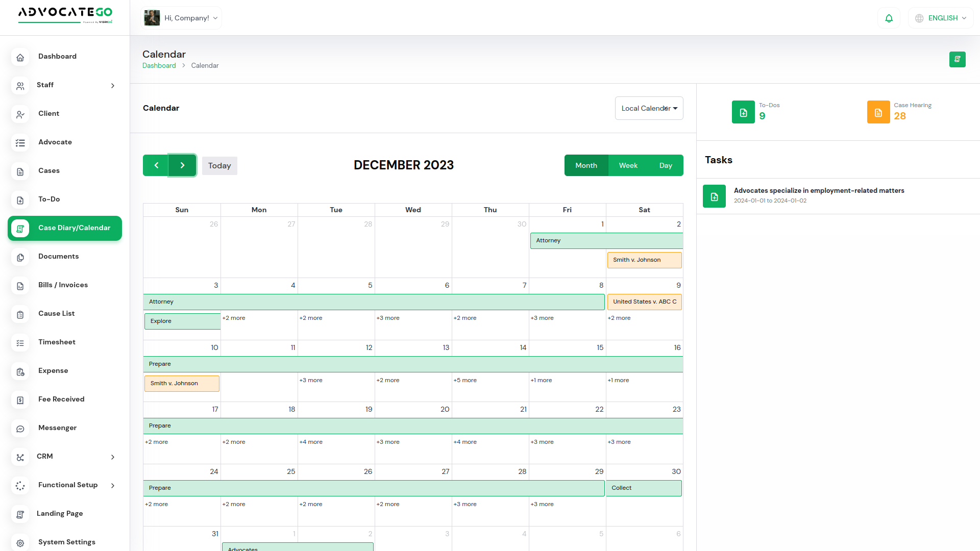Go to previous month arrow
The width and height of the screenshot is (980, 551).
pyautogui.click(x=156, y=165)
